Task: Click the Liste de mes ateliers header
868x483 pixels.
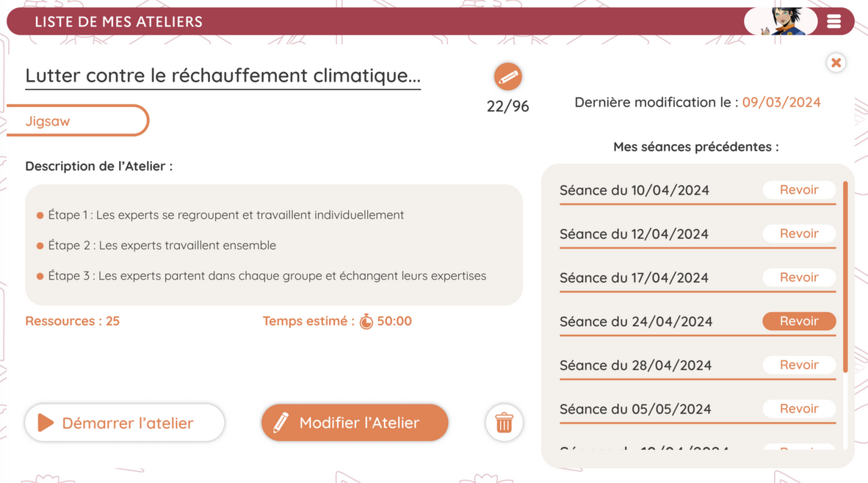Action: coord(118,21)
